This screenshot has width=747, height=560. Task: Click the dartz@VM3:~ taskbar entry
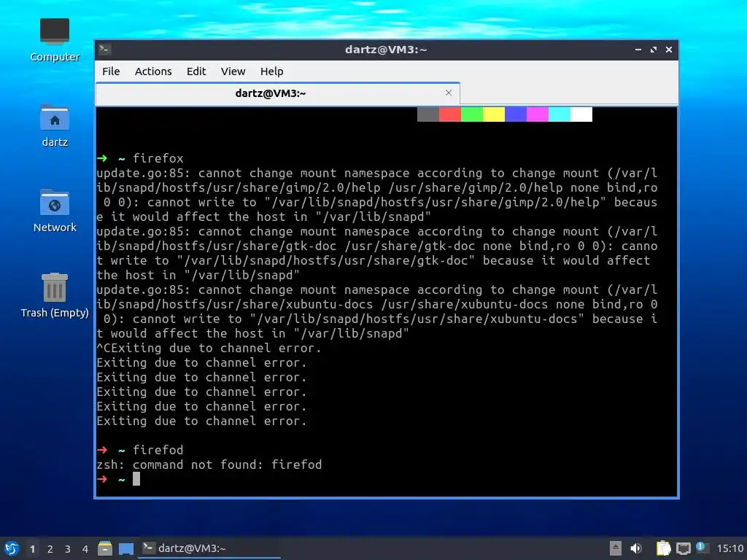209,548
